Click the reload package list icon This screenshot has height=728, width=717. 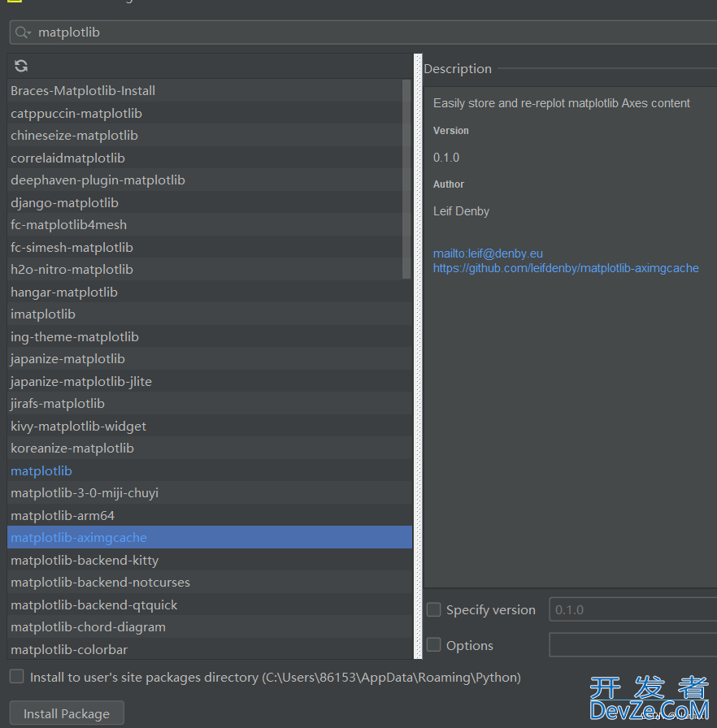21,66
